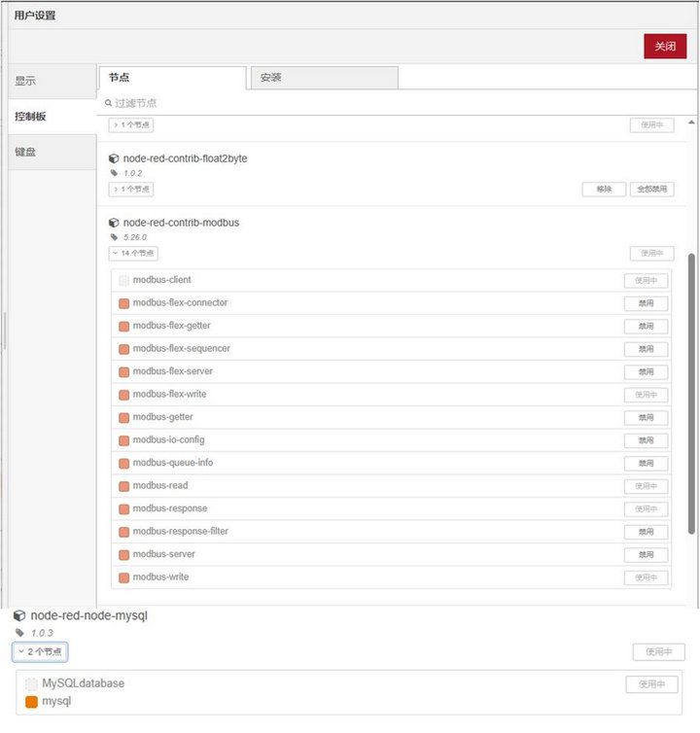Click the 'node-red-node-mysql' module name
Screen dimensions: 700x733
coord(88,615)
